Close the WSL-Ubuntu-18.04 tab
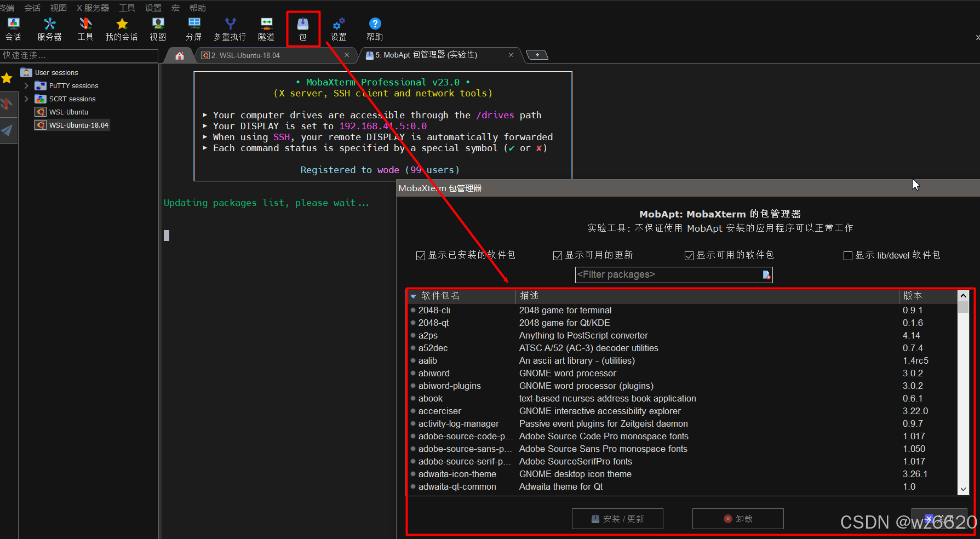This screenshot has width=980, height=539. (347, 55)
